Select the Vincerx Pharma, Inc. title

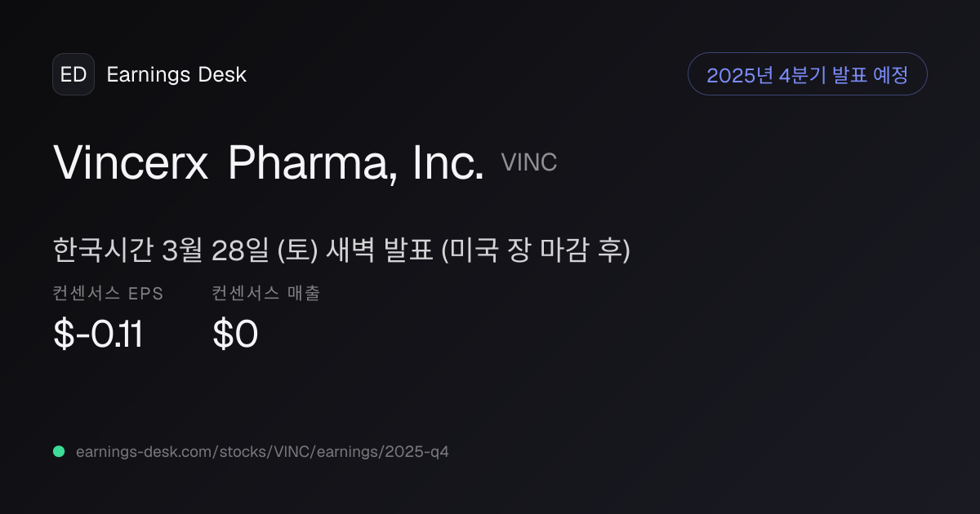pos(269,162)
